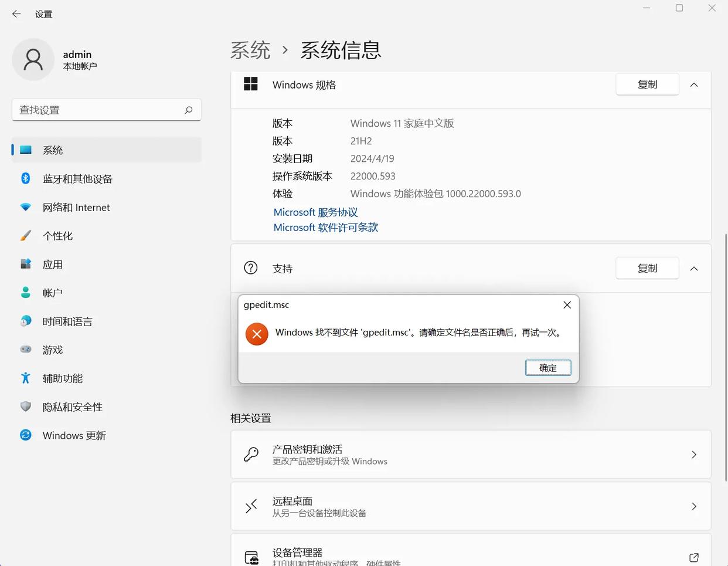The height and width of the screenshot is (566, 728).
Task: Open the Microsoft 服务协议 link
Action: pos(315,212)
